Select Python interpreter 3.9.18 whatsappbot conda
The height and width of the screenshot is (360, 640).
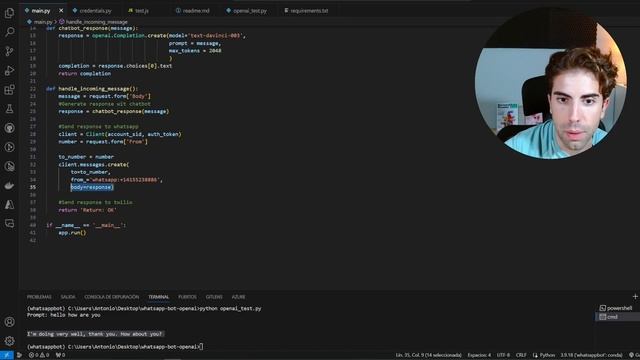tap(591, 355)
